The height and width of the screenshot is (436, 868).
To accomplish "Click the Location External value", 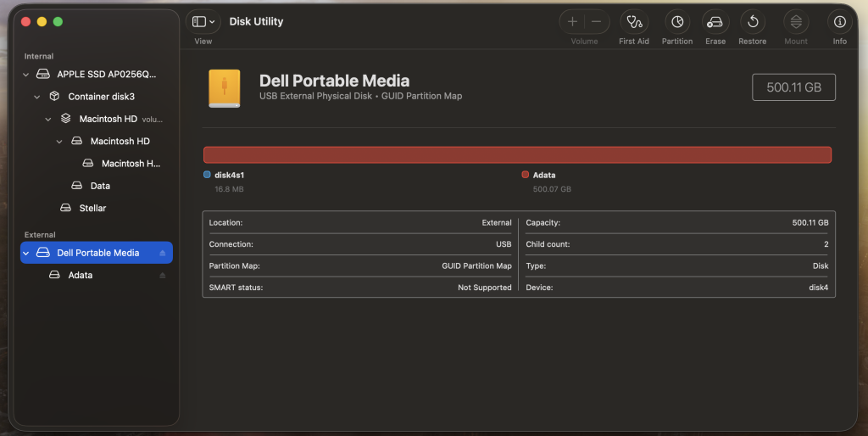I will [x=497, y=223].
